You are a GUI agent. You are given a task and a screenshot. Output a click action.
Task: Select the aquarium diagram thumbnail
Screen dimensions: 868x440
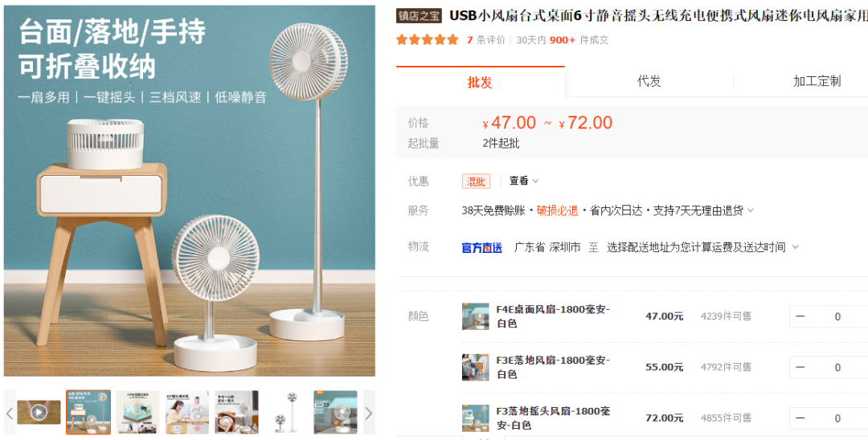pos(137,413)
